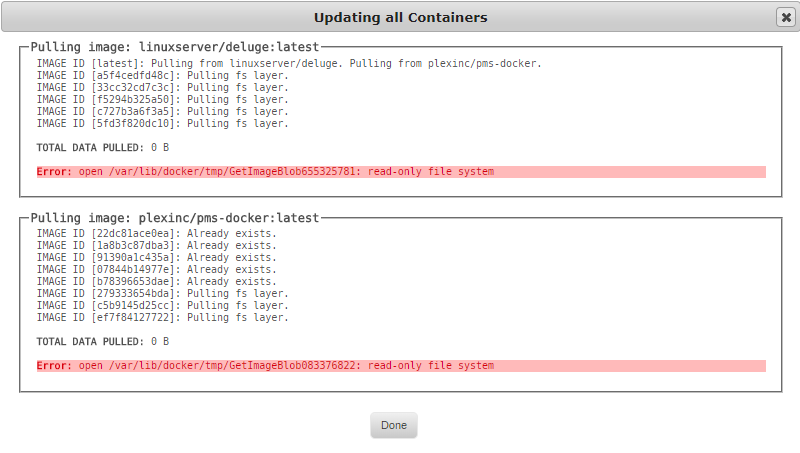Click the 'Updating all Containers' title text
Image resolution: width=800 pixels, height=453 pixels.
pos(401,17)
